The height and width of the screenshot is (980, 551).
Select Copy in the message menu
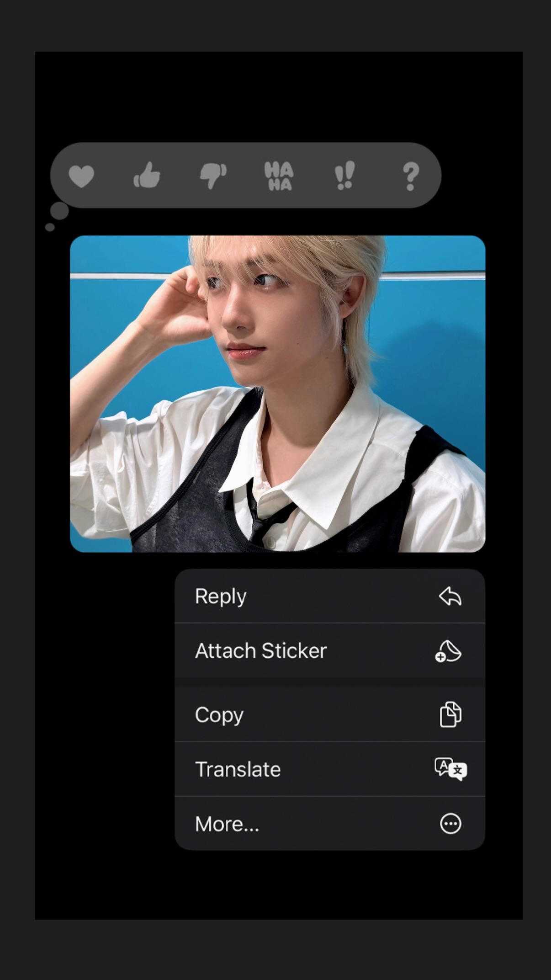pos(219,714)
